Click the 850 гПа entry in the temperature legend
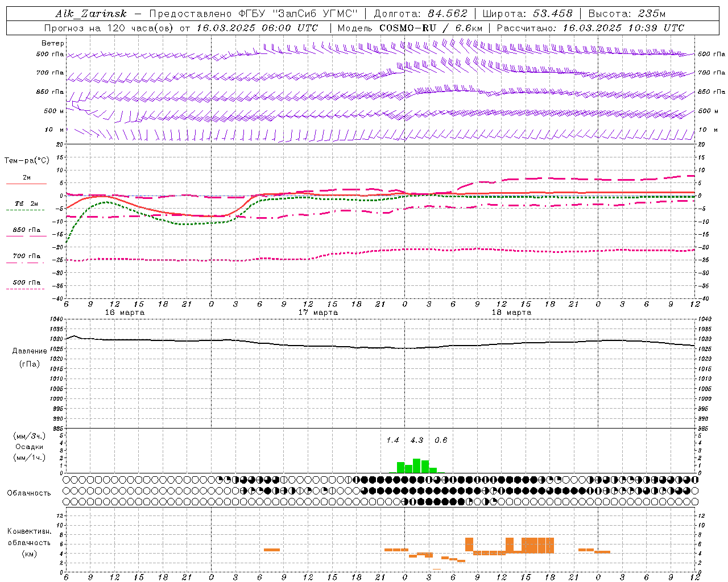This screenshot has width=728, height=582. (x=27, y=230)
